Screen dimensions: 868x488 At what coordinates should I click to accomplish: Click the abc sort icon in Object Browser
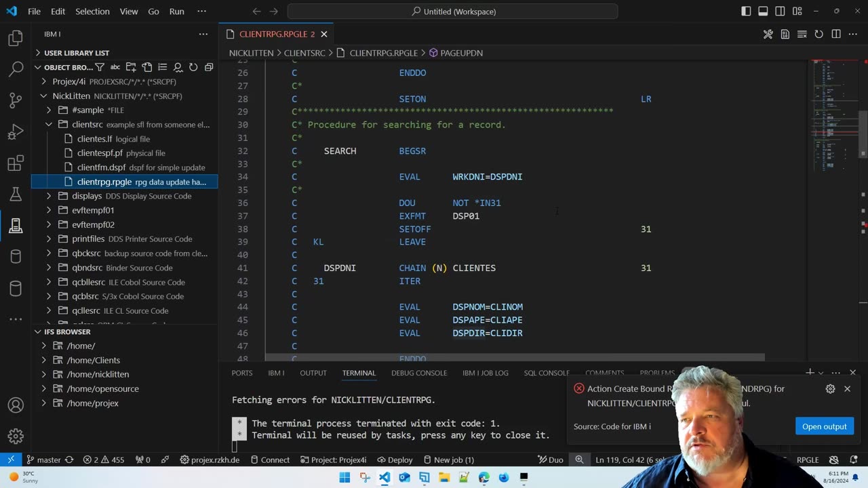pyautogui.click(x=115, y=67)
